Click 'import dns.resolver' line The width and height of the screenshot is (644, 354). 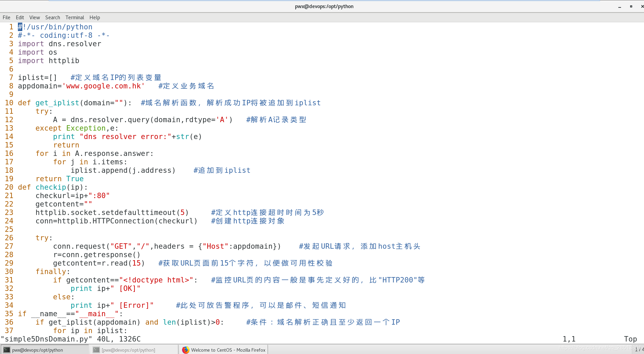[x=59, y=44]
